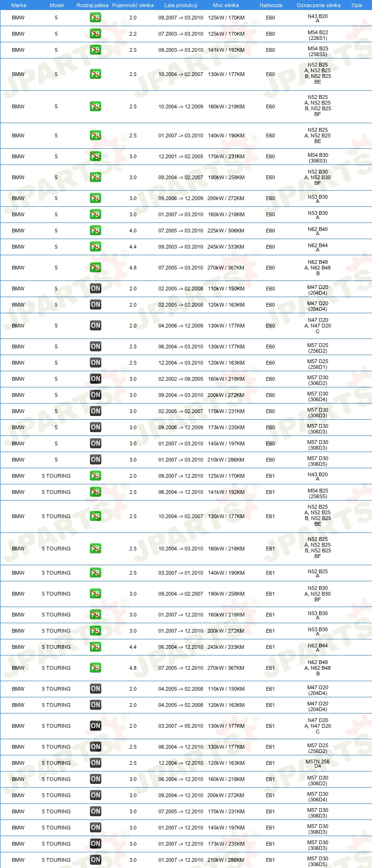This screenshot has height=868, width=372.
Task: Click the 03.2007 -> 01.2010 production years cell
Action: point(181,573)
